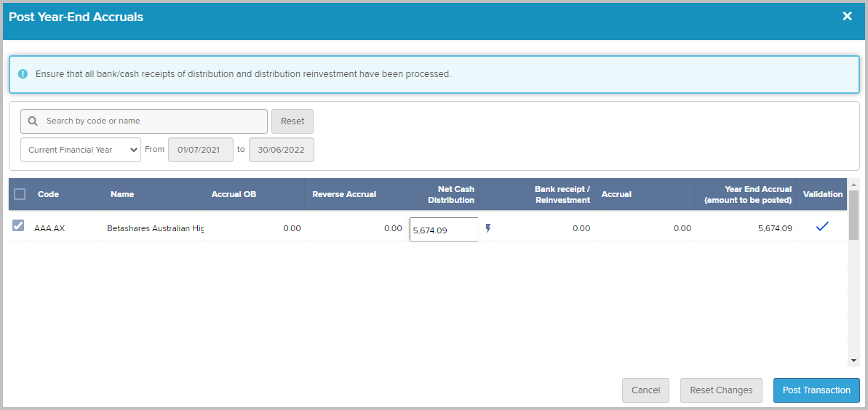Tick the select-all checkbox in header
Image resolution: width=868 pixels, height=410 pixels.
click(x=20, y=194)
